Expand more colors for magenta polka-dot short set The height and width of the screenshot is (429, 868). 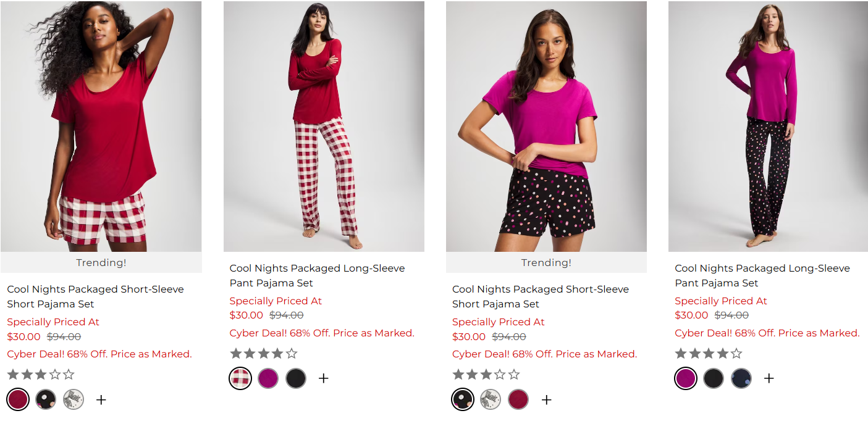click(x=546, y=400)
